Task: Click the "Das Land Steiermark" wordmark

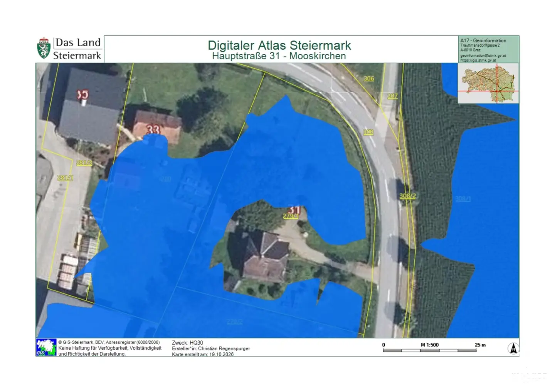Action: (x=77, y=49)
